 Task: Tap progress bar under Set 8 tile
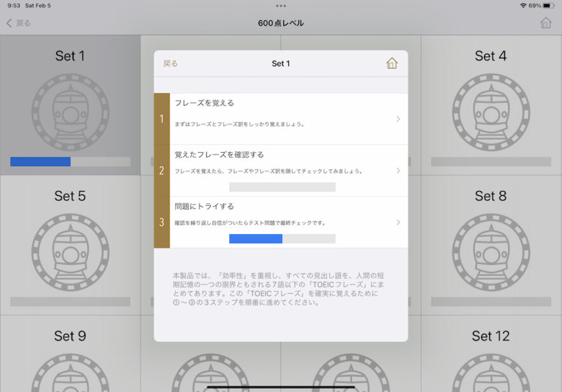(x=491, y=301)
